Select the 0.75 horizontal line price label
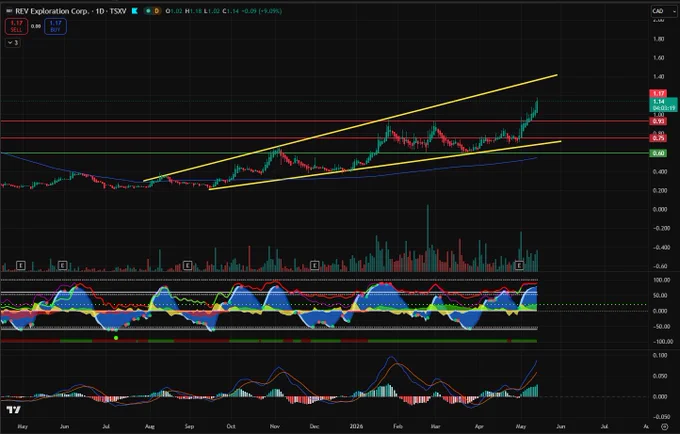Viewport: 680px width, 434px height. pos(658,138)
